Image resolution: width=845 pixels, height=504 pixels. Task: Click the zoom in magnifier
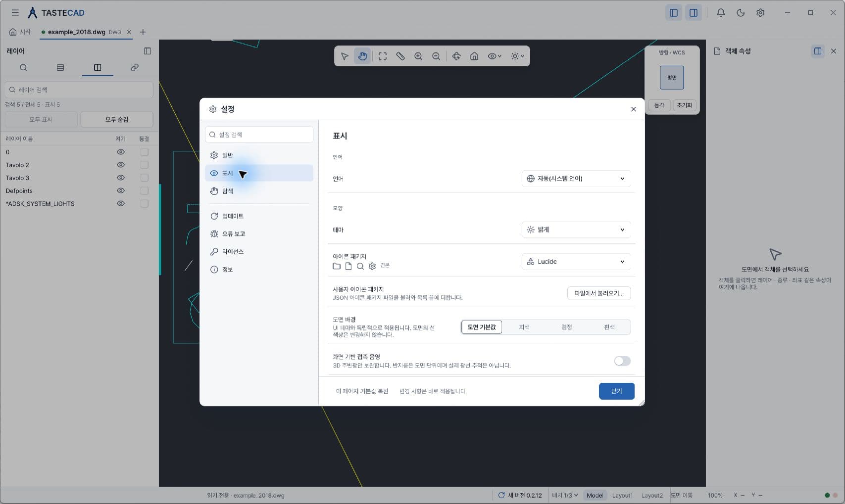[x=418, y=56]
